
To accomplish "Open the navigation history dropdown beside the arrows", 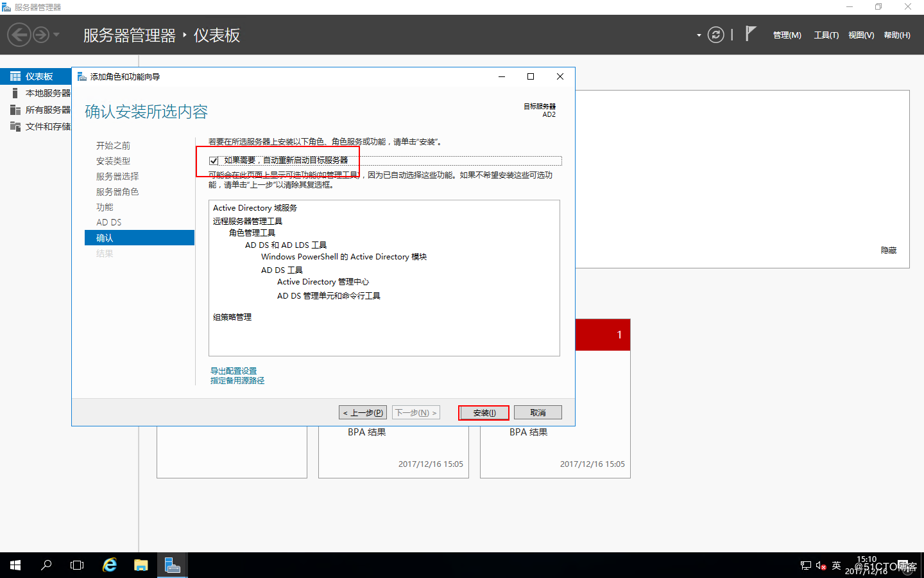I will pos(56,35).
